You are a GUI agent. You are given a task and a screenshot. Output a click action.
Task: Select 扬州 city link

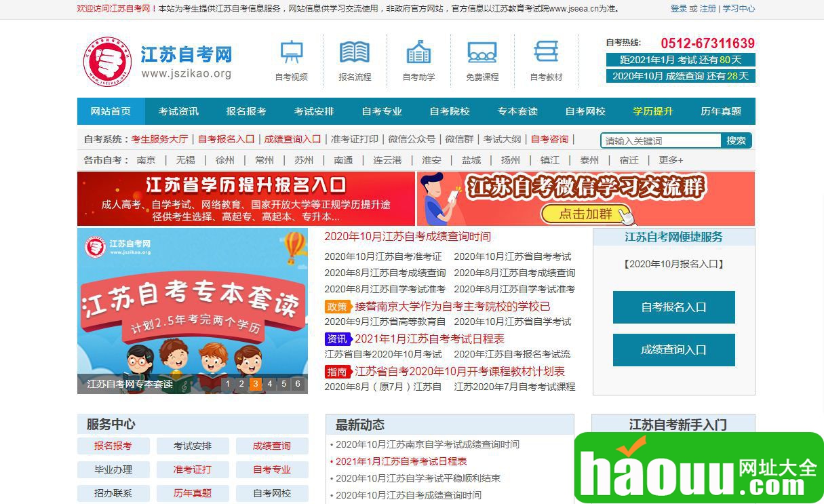(510, 160)
